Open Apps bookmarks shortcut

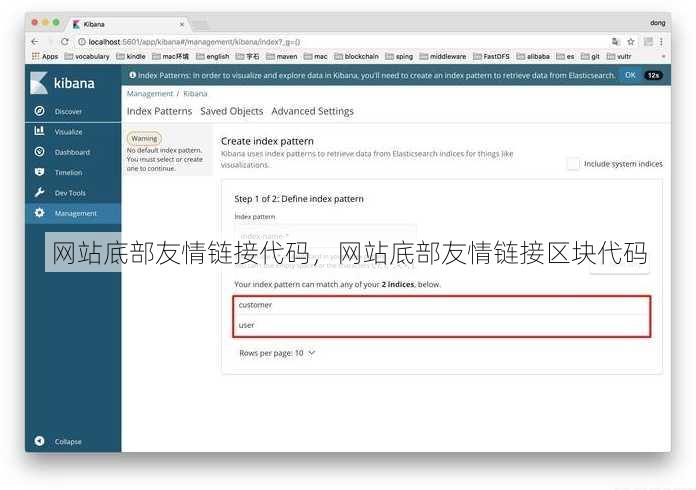(45, 56)
